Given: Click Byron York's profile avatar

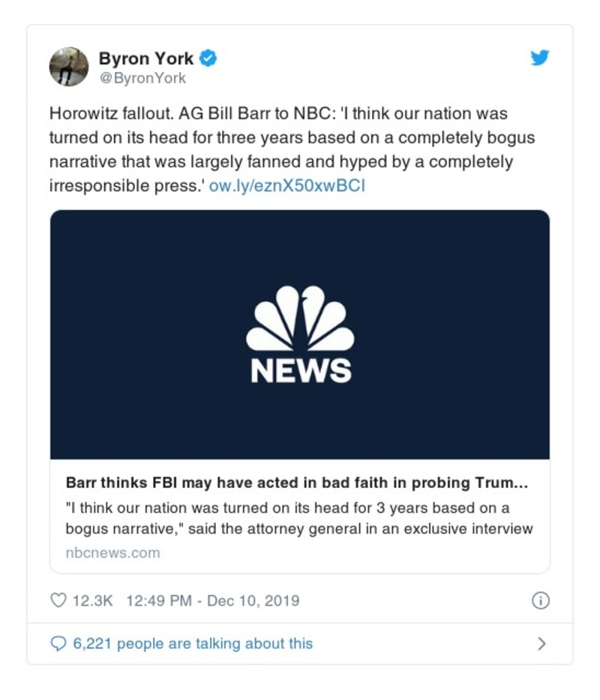Looking at the screenshot, I should pyautogui.click(x=69, y=67).
